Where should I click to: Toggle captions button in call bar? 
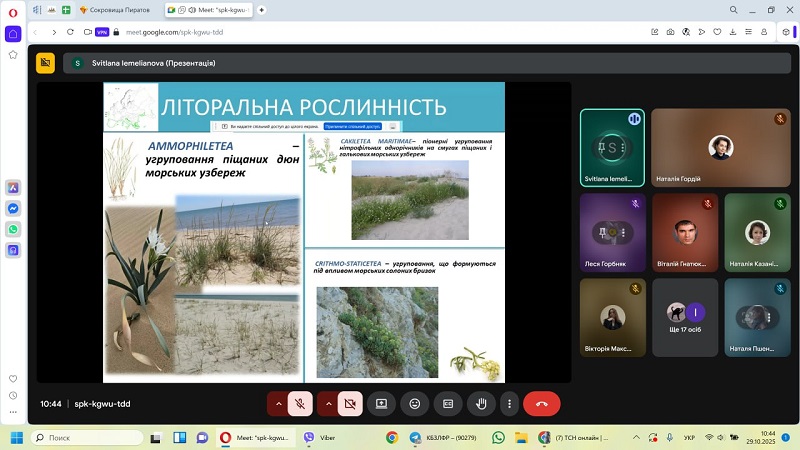pos(448,404)
